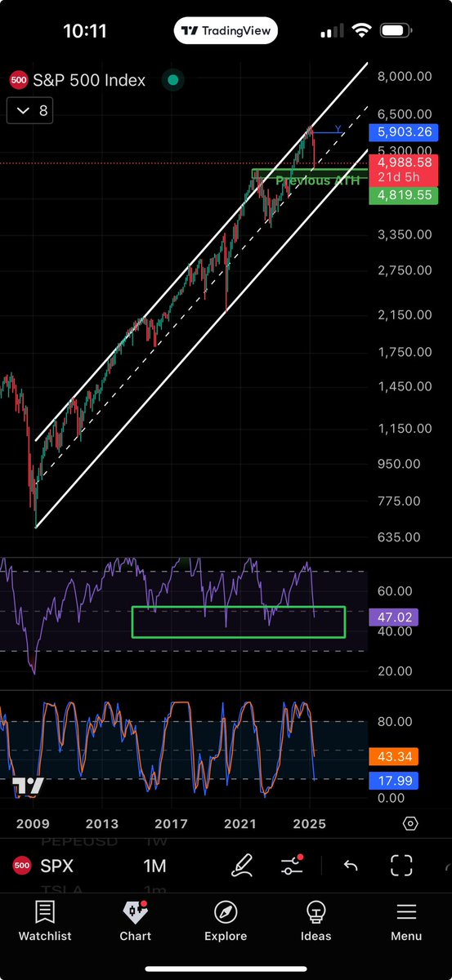
Task: Enter fullscreen chart mode
Action: [x=401, y=866]
